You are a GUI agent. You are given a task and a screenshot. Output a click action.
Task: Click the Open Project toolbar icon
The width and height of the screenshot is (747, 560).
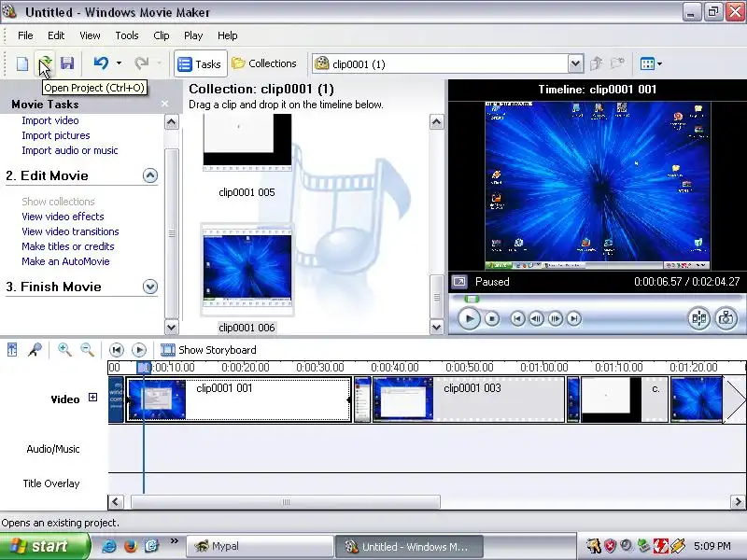pyautogui.click(x=45, y=63)
